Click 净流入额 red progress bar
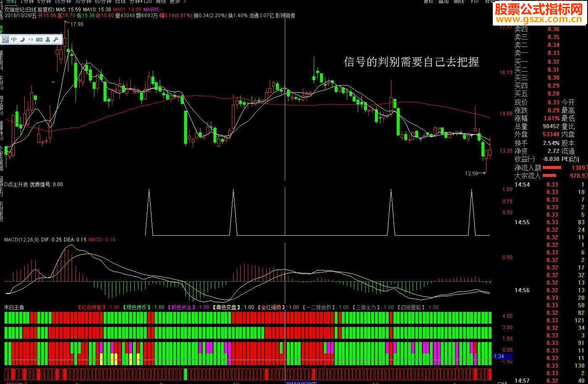The height and width of the screenshot is (384, 588). pyautogui.click(x=552, y=167)
